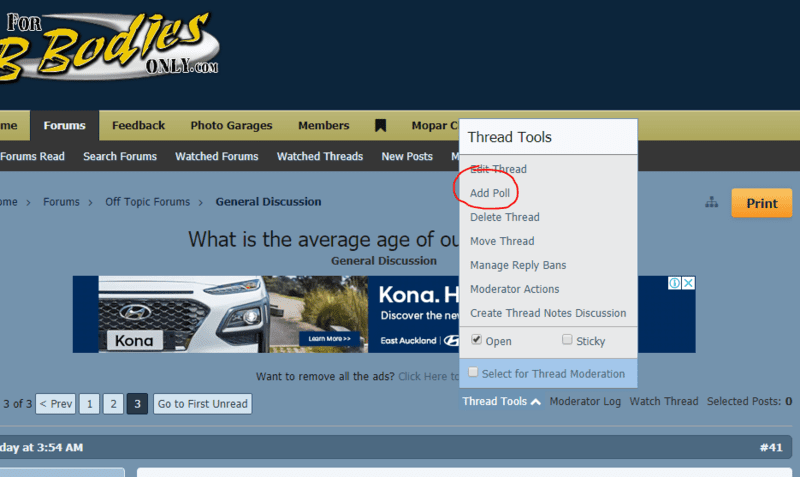The width and height of the screenshot is (800, 477).
Task: Choose Delete Thread in the menu
Action: (504, 217)
